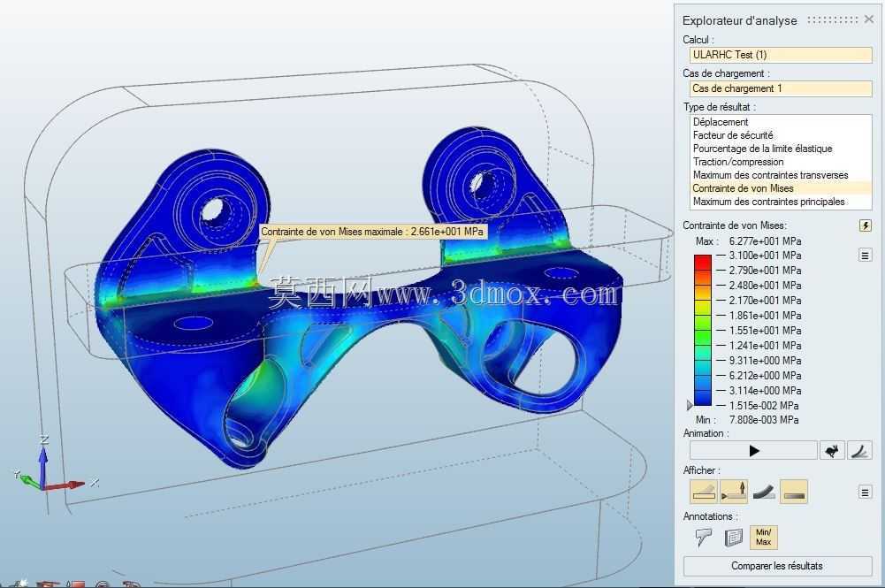
Task: Click legend value 1.861e+001 MPa
Action: (765, 316)
